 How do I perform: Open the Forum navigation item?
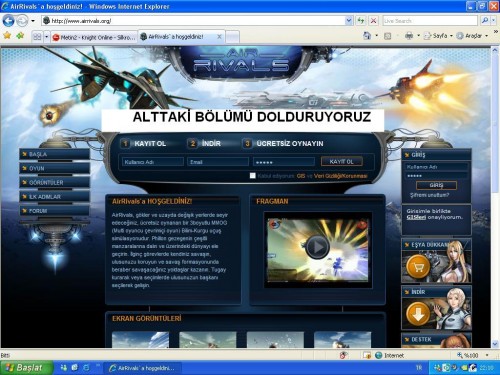55,211
